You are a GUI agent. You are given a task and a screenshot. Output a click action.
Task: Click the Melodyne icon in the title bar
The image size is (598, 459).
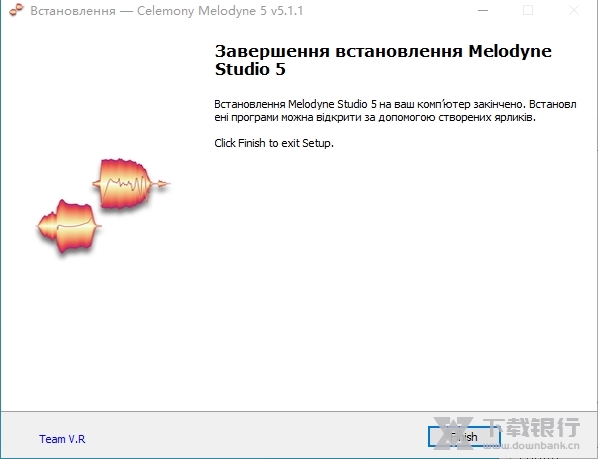tap(16, 10)
